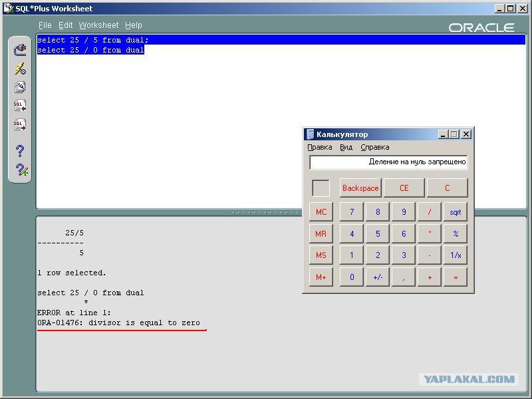The width and height of the screenshot is (532, 399).
Task: Click the 'ORA-01476: divisor is equal to zero' text
Action: pos(119,323)
